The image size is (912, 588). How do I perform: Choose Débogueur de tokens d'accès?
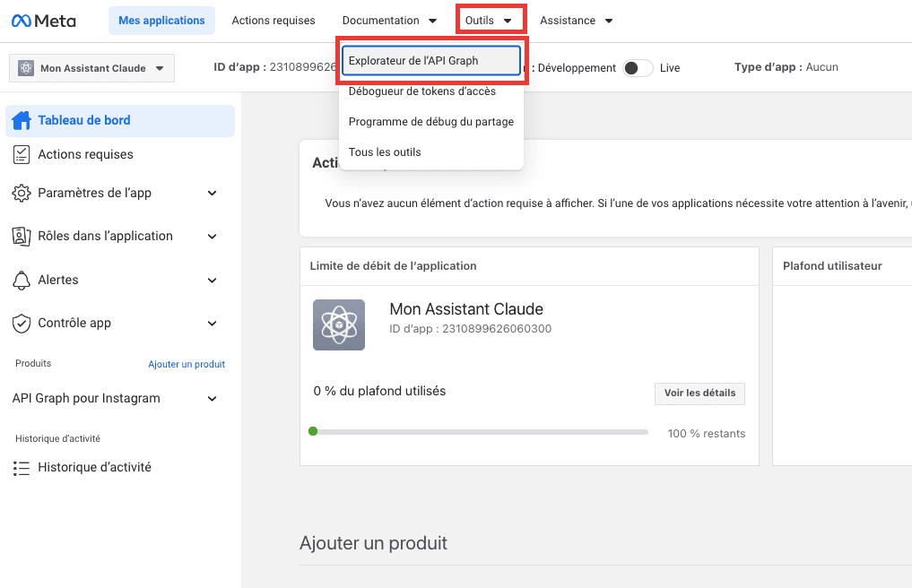431,91
